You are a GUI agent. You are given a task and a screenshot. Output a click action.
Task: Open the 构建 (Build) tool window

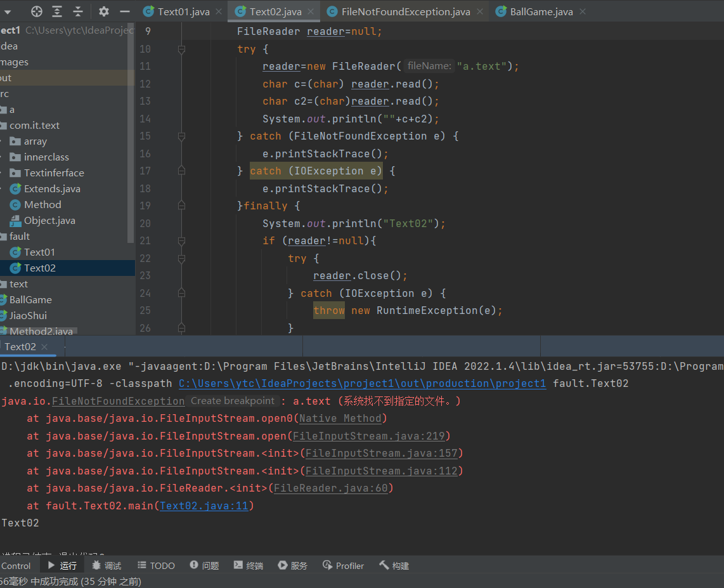coord(394,566)
